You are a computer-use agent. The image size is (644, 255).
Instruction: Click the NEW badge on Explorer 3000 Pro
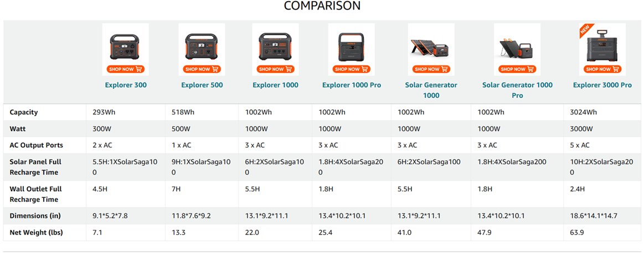click(x=585, y=30)
